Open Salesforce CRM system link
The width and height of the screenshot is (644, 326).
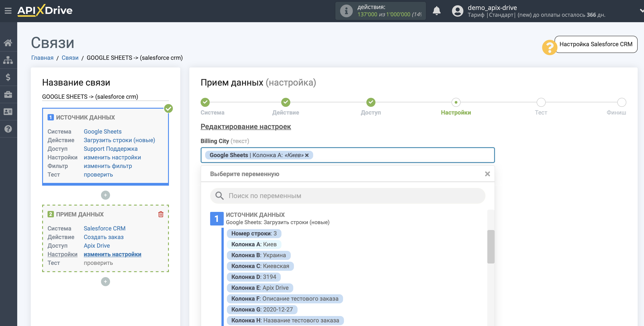coord(104,228)
